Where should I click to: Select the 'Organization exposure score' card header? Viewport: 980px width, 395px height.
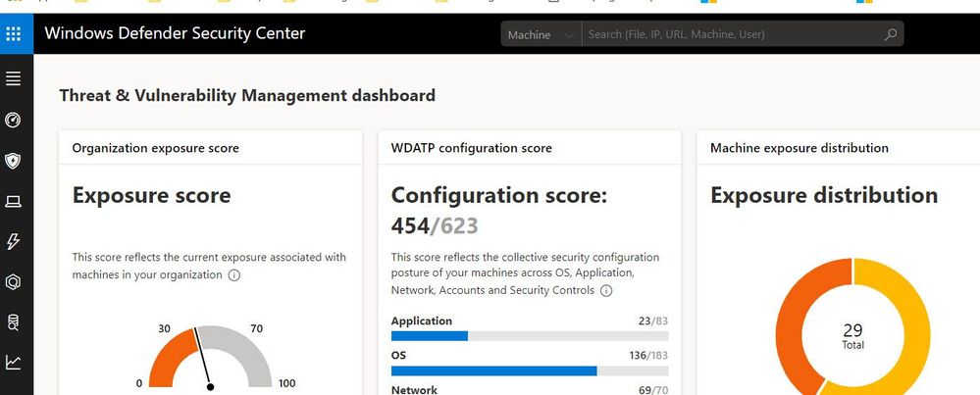click(155, 148)
